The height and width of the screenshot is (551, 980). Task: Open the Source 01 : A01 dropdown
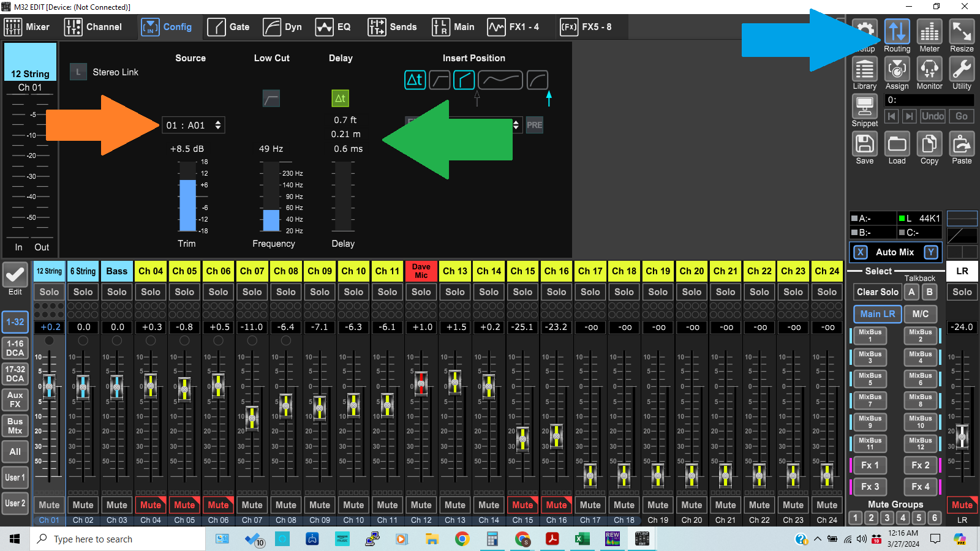coord(193,126)
